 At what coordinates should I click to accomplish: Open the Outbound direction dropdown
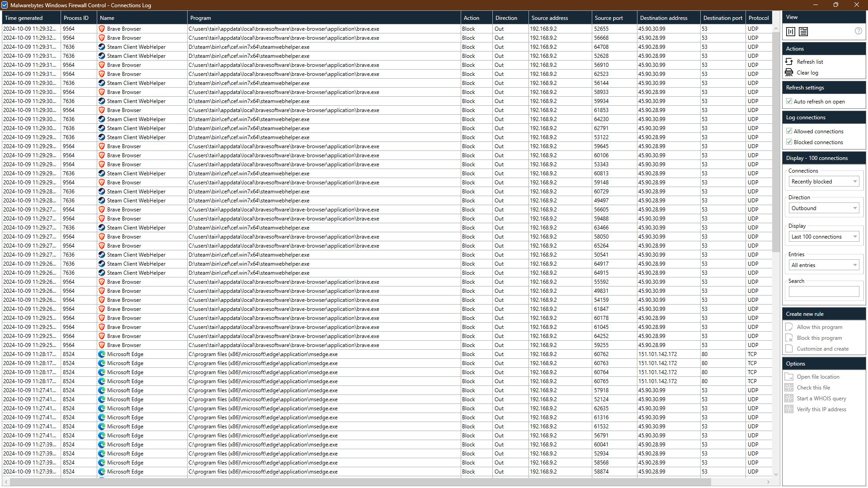[x=824, y=208]
